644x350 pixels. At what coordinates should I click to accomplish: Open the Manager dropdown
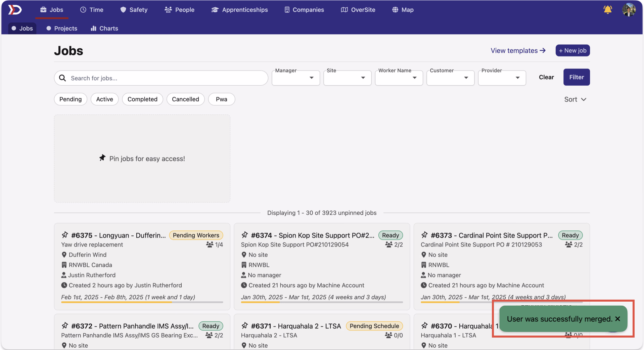[295, 78]
